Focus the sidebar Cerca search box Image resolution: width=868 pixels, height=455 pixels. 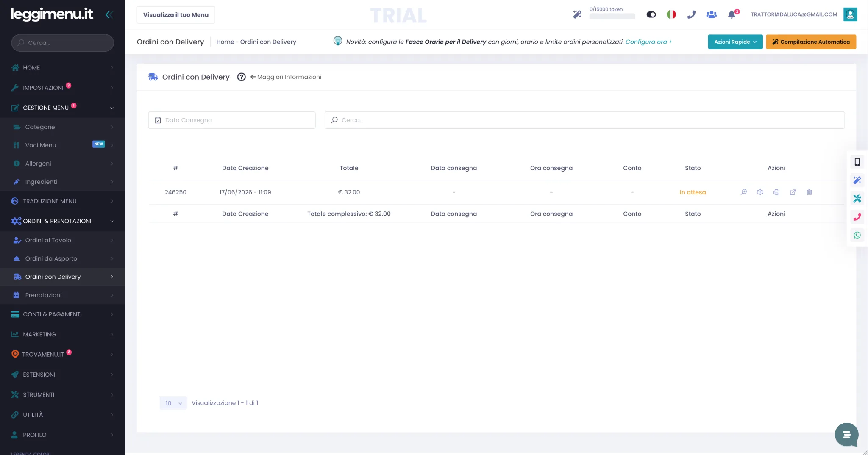(x=62, y=43)
